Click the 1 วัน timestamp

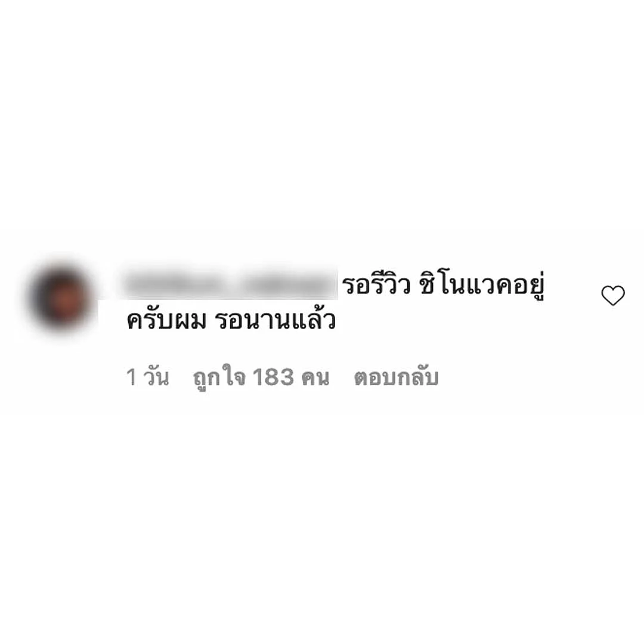coord(147,377)
